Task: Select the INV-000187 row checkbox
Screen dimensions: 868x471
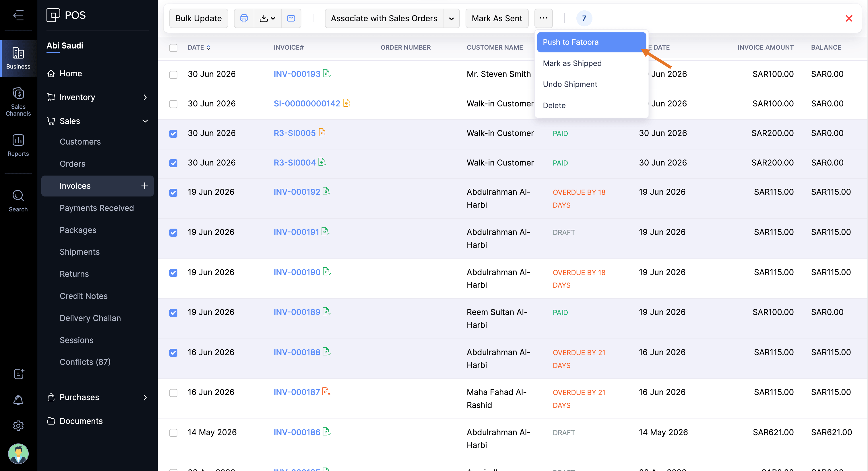Action: point(173,393)
